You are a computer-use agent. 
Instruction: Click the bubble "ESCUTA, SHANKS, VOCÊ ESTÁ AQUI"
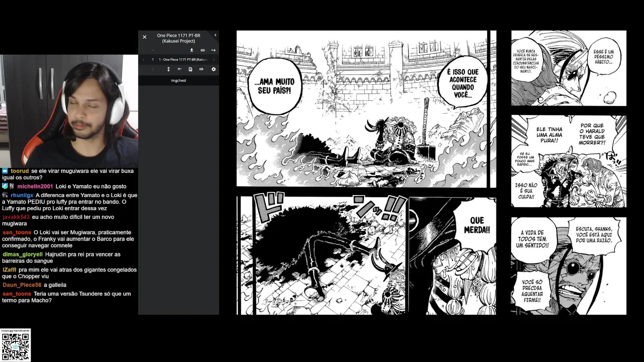pos(594,235)
